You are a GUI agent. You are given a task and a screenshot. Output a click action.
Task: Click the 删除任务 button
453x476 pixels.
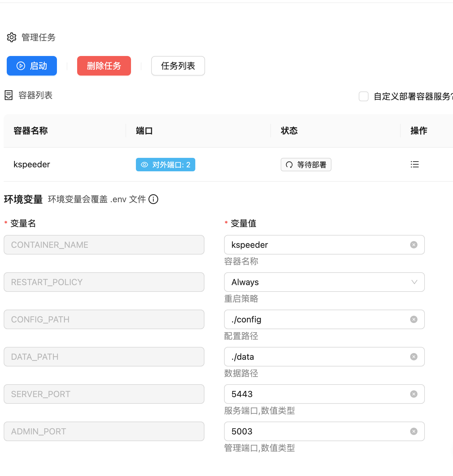[x=104, y=66]
